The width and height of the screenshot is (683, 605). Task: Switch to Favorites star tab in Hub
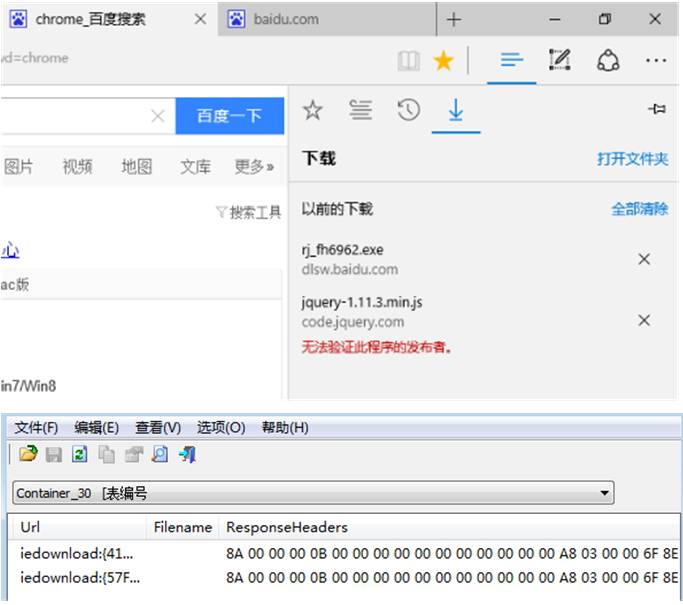312,110
